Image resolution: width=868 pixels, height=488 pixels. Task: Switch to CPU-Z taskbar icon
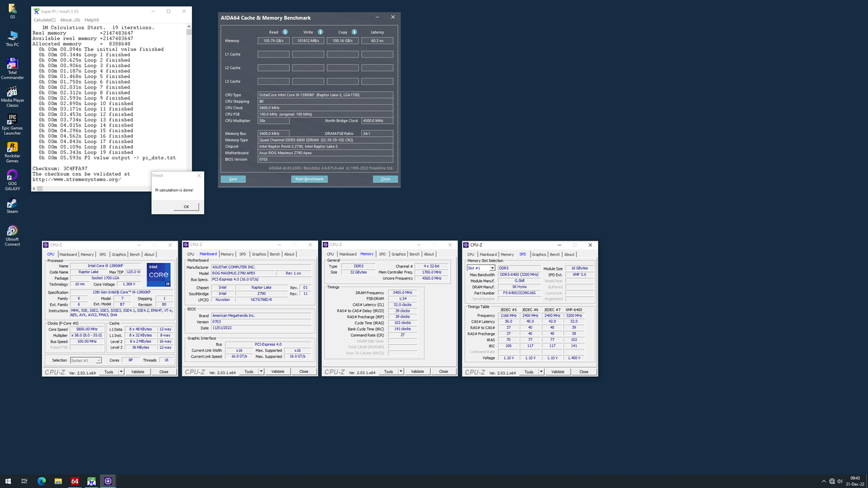[x=108, y=481]
